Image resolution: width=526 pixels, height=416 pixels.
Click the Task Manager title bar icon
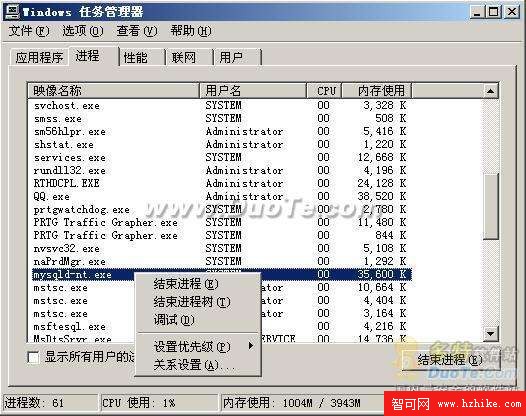(x=12, y=12)
